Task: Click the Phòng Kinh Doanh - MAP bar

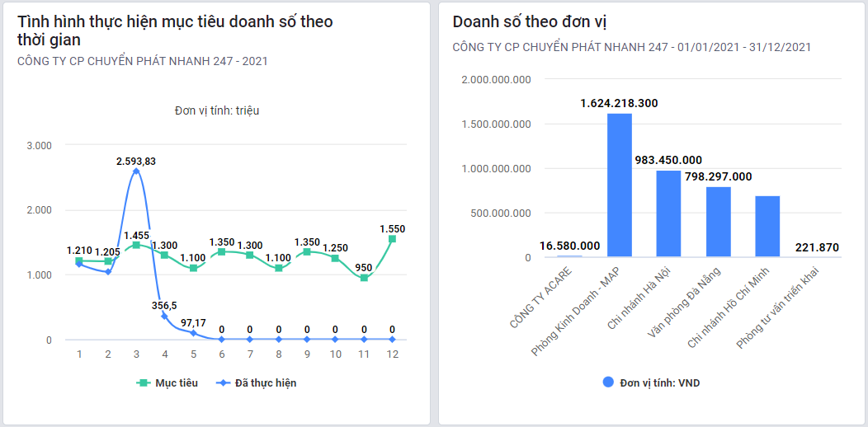Action: (620, 185)
